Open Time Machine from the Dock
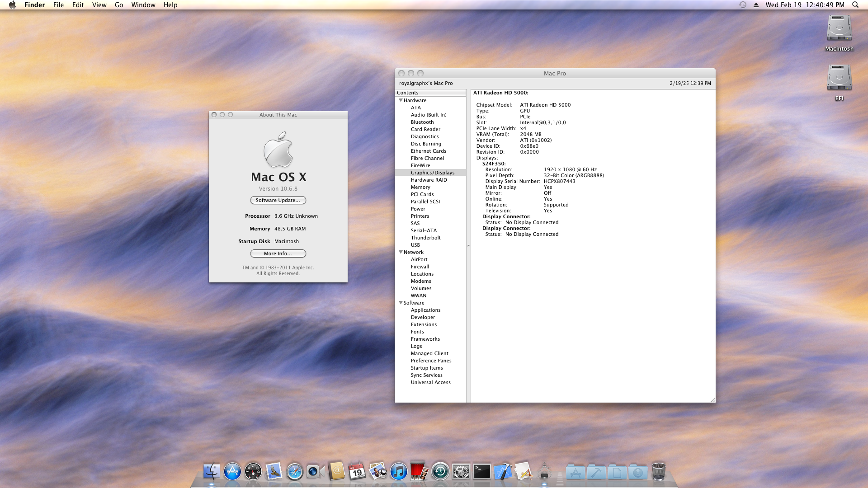Viewport: 868px width, 488px height. 440,472
